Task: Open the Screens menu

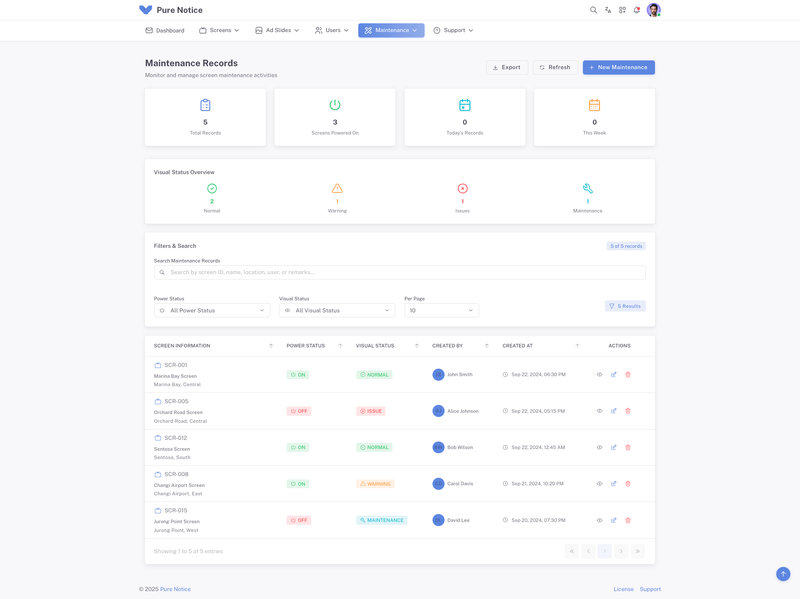Action: pos(219,31)
